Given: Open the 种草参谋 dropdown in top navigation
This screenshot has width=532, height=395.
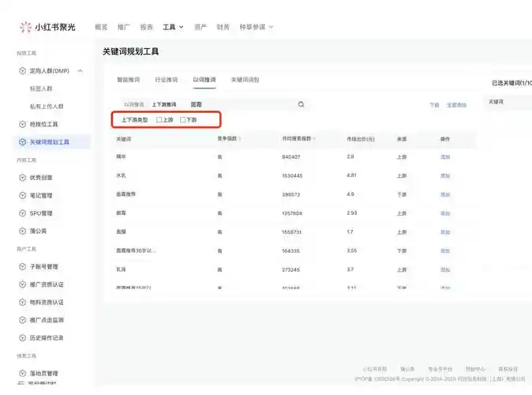Looking at the screenshot, I should click(257, 27).
